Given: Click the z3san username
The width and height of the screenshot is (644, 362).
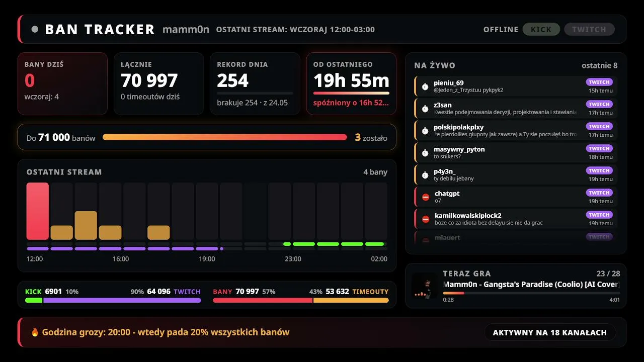Looking at the screenshot, I should point(443,105).
